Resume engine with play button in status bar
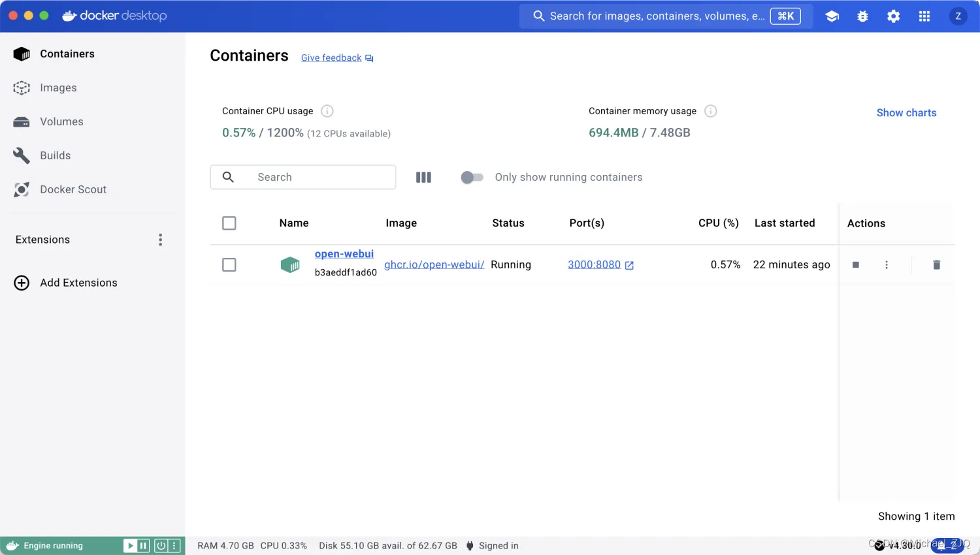 [x=130, y=546]
